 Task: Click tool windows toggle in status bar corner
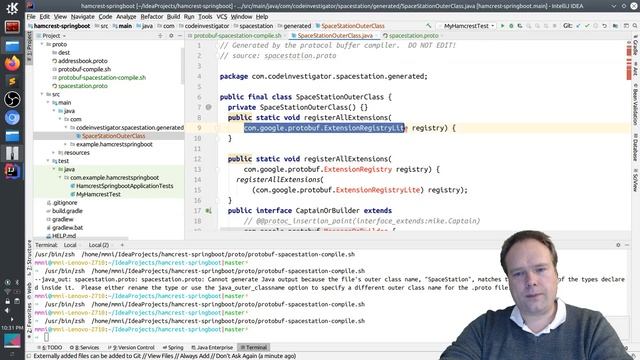[x=29, y=356]
